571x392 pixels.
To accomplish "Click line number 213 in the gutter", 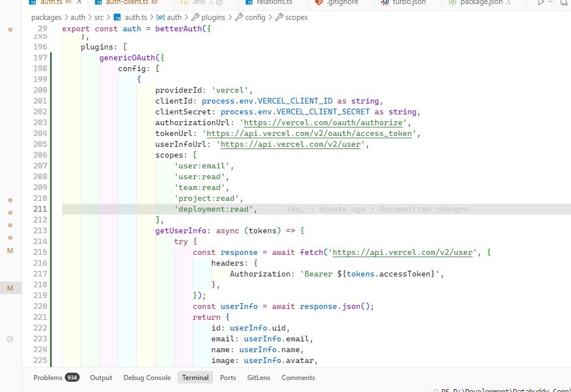I will tap(40, 230).
